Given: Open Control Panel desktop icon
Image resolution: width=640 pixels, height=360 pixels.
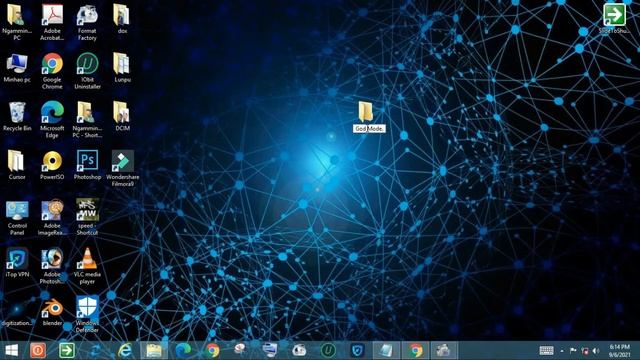Looking at the screenshot, I should click(17, 217).
